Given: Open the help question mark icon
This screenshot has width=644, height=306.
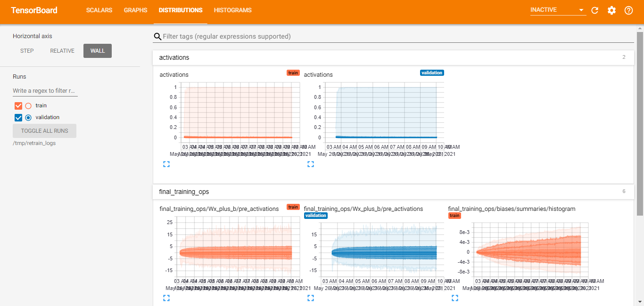Looking at the screenshot, I should [x=628, y=10].
